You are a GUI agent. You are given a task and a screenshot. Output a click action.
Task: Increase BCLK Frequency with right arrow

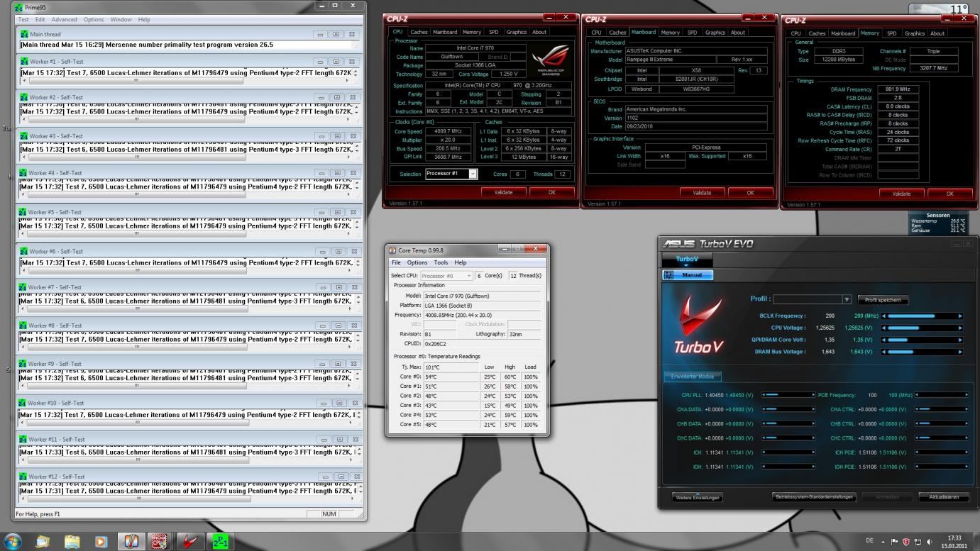960,316
